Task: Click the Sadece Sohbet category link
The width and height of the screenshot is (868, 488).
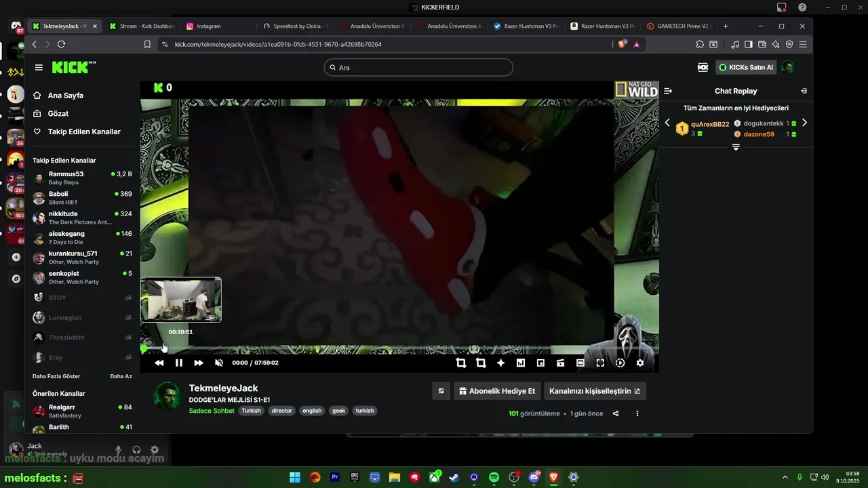Action: [212, 411]
